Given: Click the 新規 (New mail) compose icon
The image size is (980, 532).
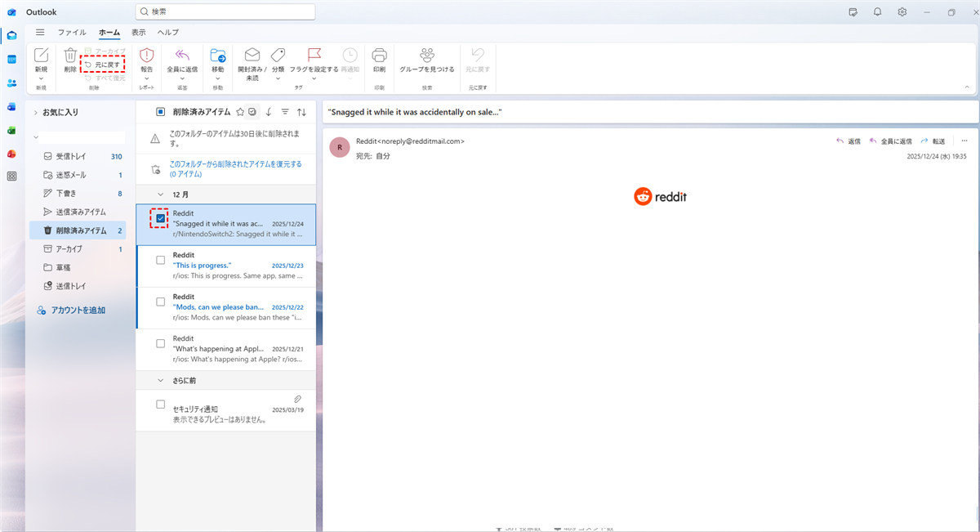Looking at the screenshot, I should tap(41, 56).
